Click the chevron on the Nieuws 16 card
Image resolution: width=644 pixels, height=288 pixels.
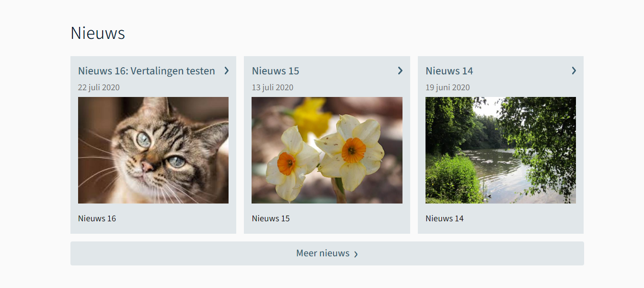[227, 71]
